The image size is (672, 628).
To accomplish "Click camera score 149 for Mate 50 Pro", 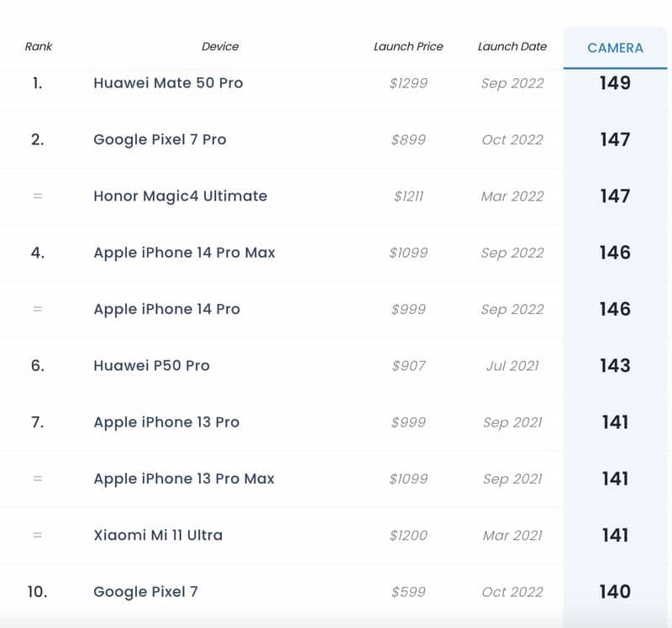I will click(615, 82).
